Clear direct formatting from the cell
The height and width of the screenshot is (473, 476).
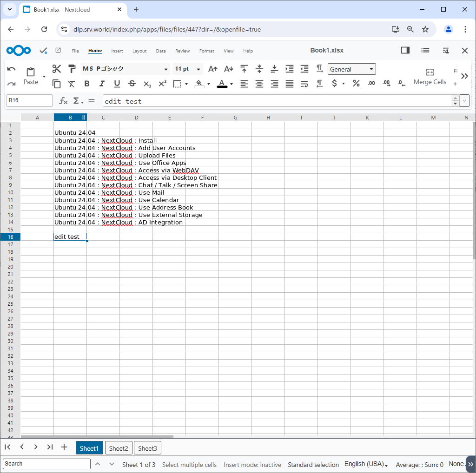tap(72, 84)
